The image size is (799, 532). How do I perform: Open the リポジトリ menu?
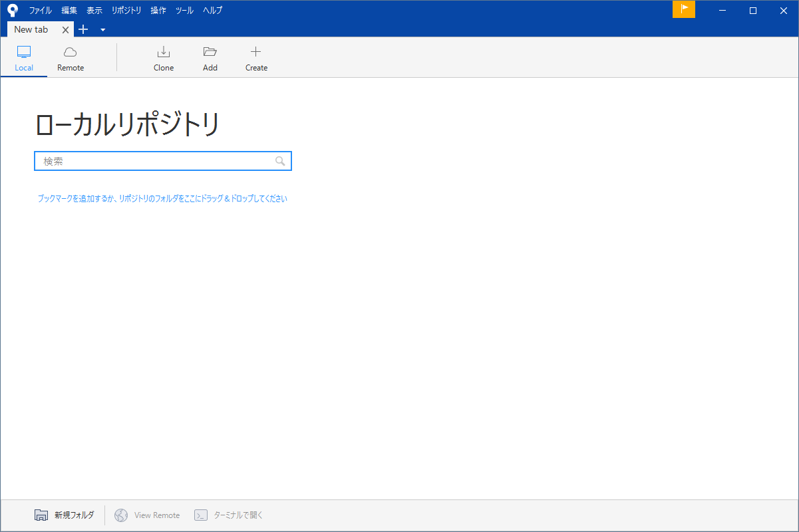pyautogui.click(x=126, y=10)
